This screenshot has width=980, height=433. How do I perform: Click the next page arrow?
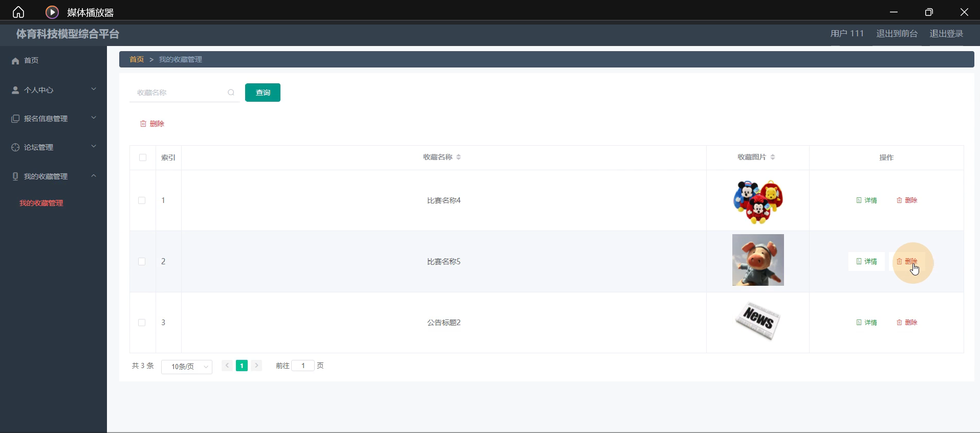pyautogui.click(x=257, y=366)
